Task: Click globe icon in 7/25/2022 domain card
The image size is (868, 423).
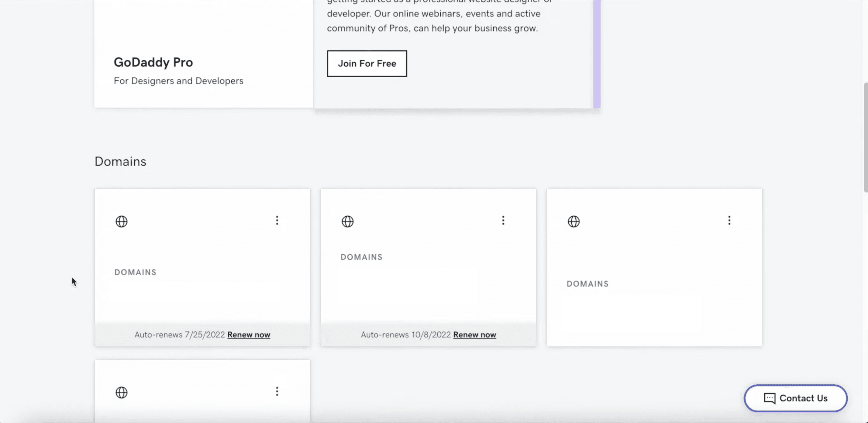Action: pos(121,222)
